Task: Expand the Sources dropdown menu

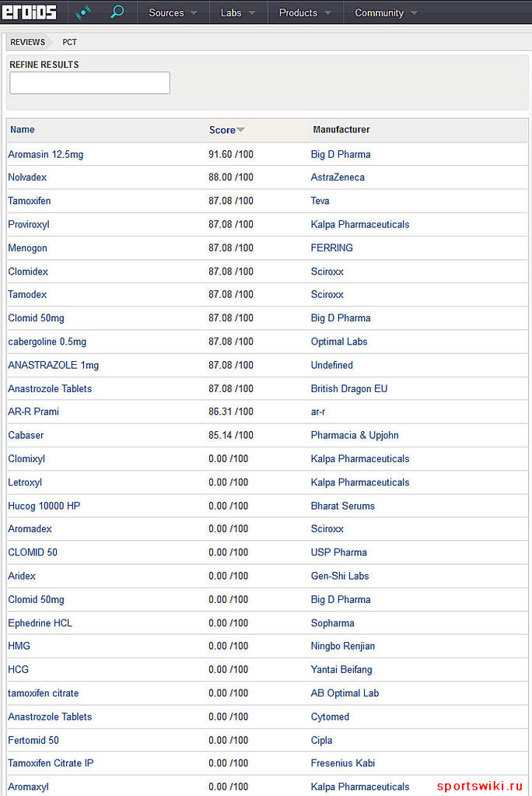Action: tap(173, 12)
